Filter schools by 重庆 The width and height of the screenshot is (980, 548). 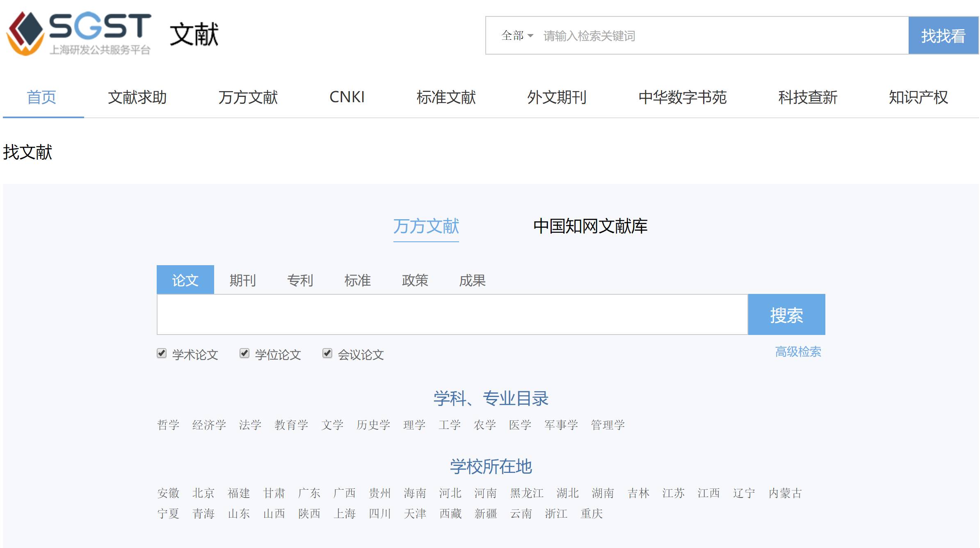coord(592,514)
